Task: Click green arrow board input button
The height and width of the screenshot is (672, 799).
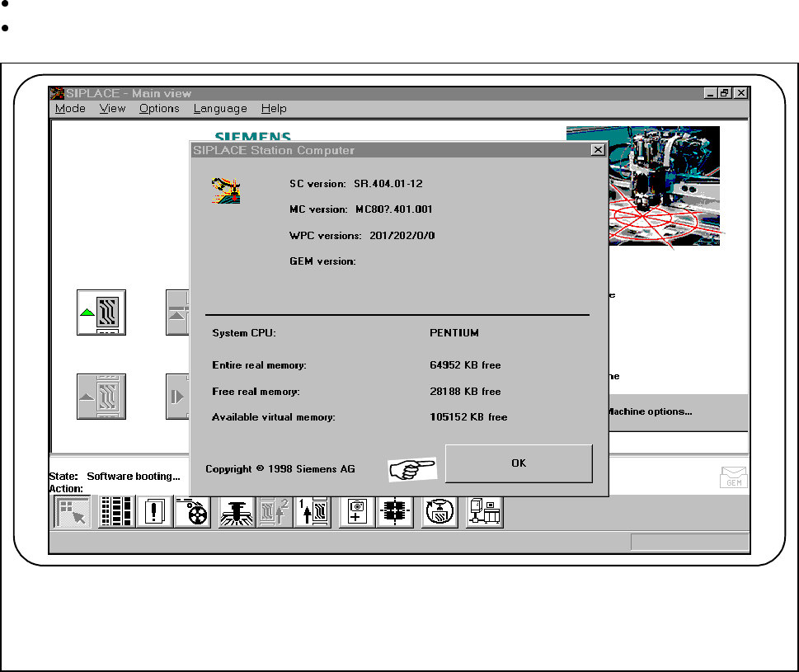Action: pyautogui.click(x=101, y=313)
